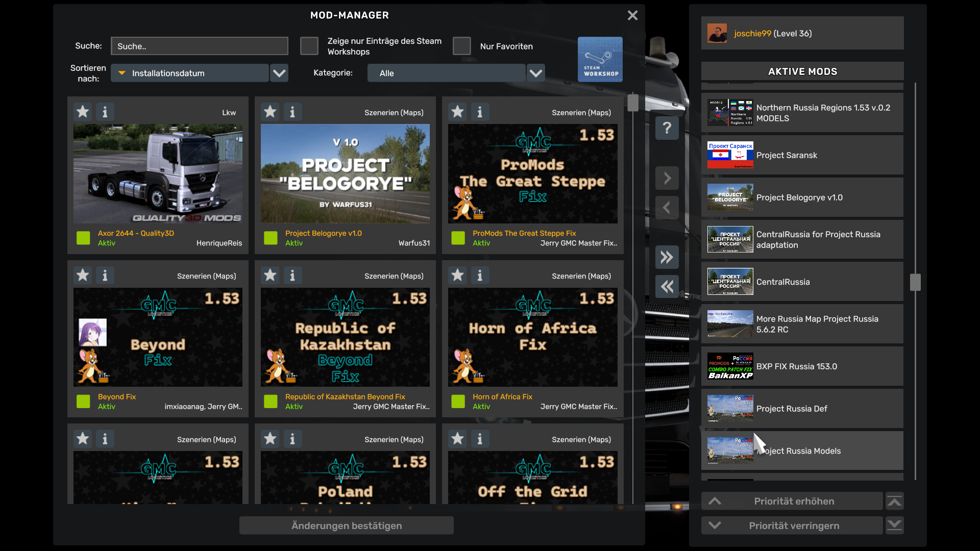Screen dimensions: 980x551
Task: Star the Poland mod card
Action: 270,439
